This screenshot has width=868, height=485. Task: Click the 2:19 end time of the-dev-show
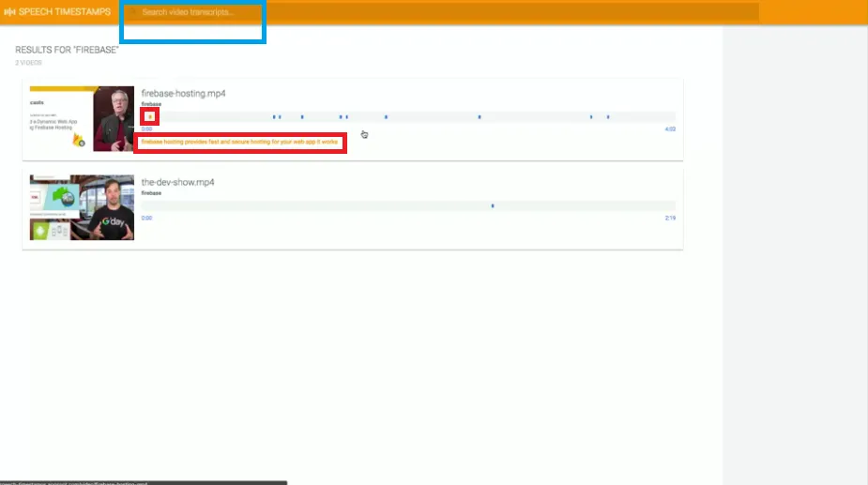point(670,219)
